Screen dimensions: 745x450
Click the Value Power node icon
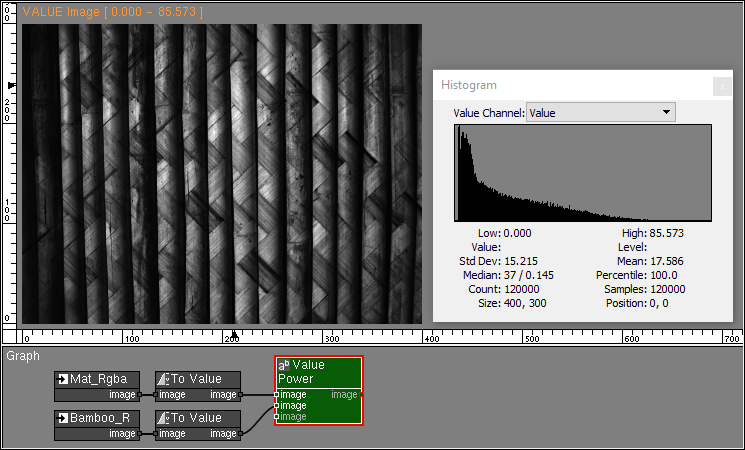(284, 366)
